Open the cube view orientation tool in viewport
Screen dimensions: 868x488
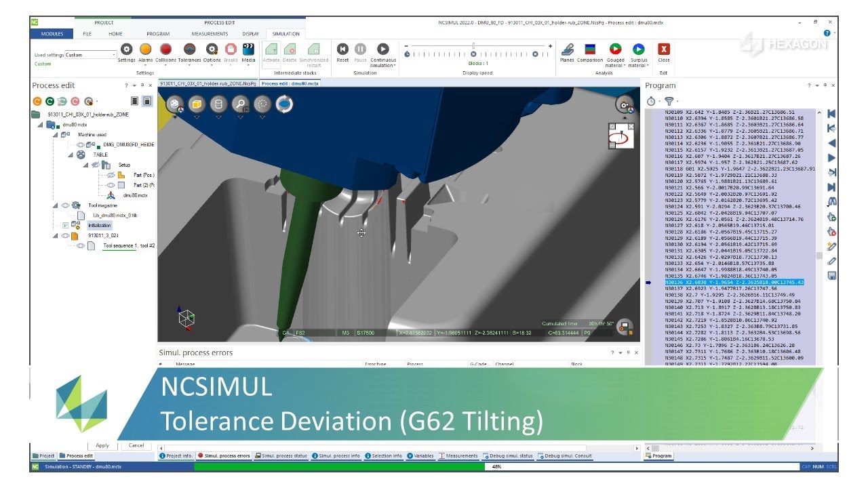[197, 104]
